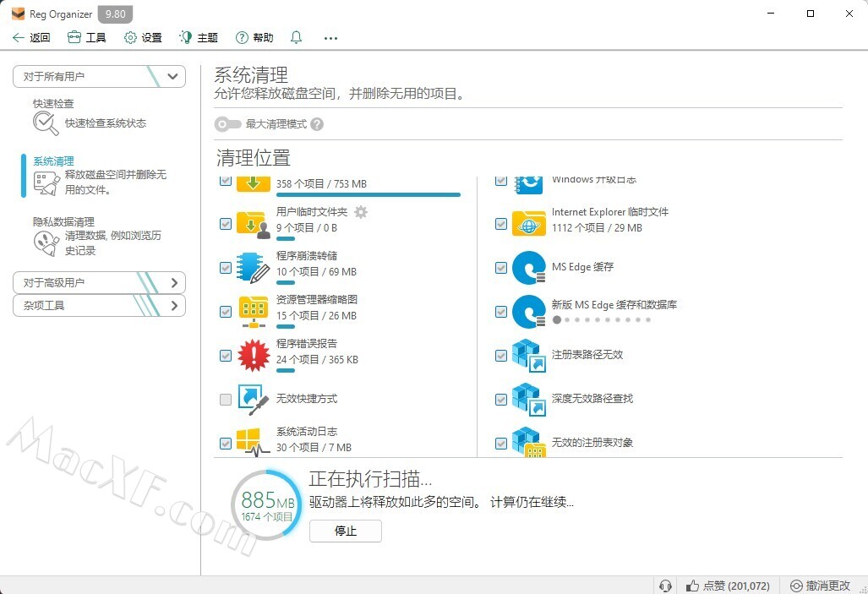This screenshot has width=868, height=594.
Task: Click the MS Edge 缓存 label
Action: click(x=583, y=267)
